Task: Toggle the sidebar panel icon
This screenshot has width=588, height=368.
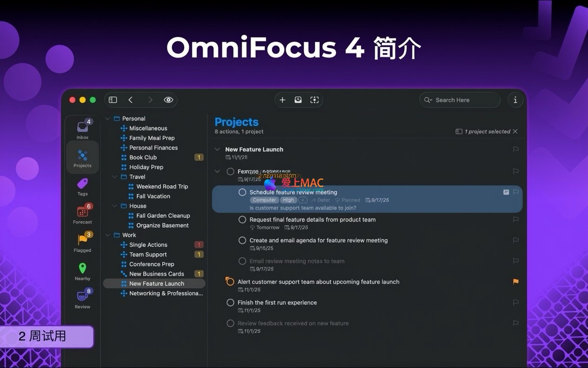Action: [113, 100]
